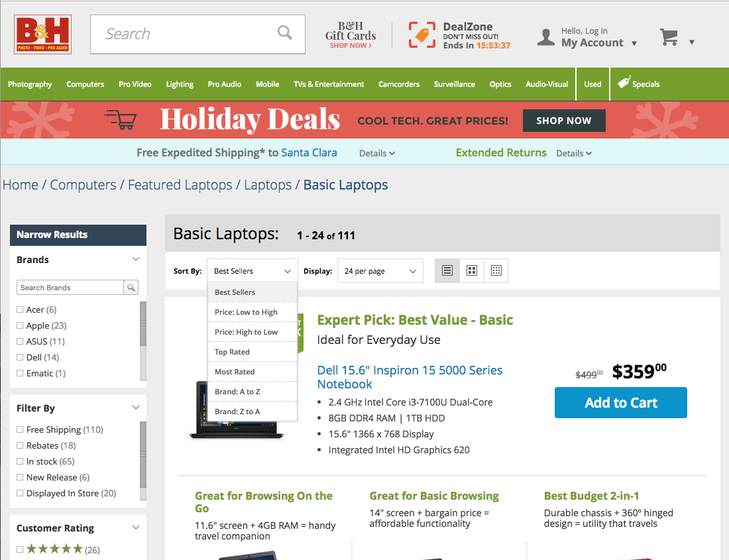
Task: Open the shopping cart icon
Action: (x=669, y=38)
